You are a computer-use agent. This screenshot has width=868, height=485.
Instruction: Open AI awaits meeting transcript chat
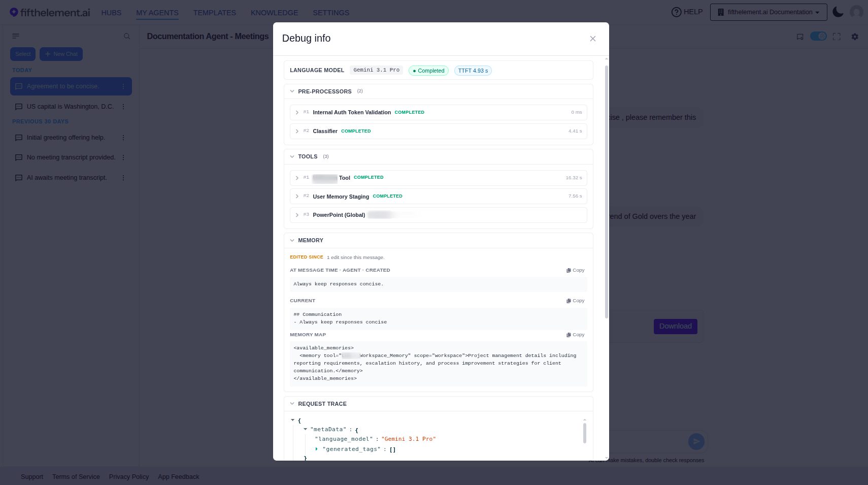pos(71,178)
